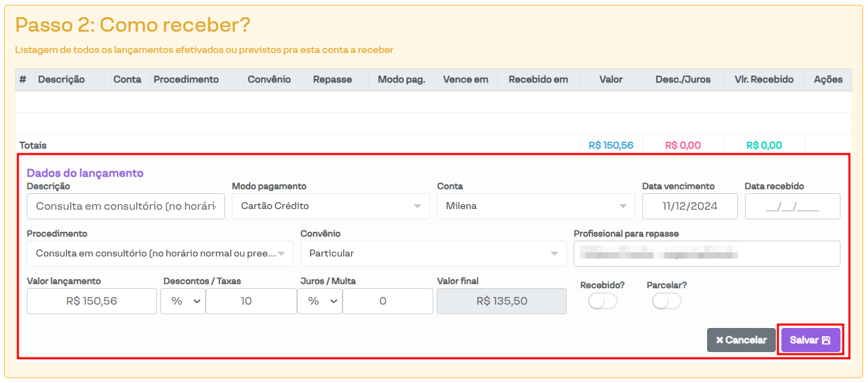
Task: Click the Salvar button
Action: pyautogui.click(x=810, y=340)
